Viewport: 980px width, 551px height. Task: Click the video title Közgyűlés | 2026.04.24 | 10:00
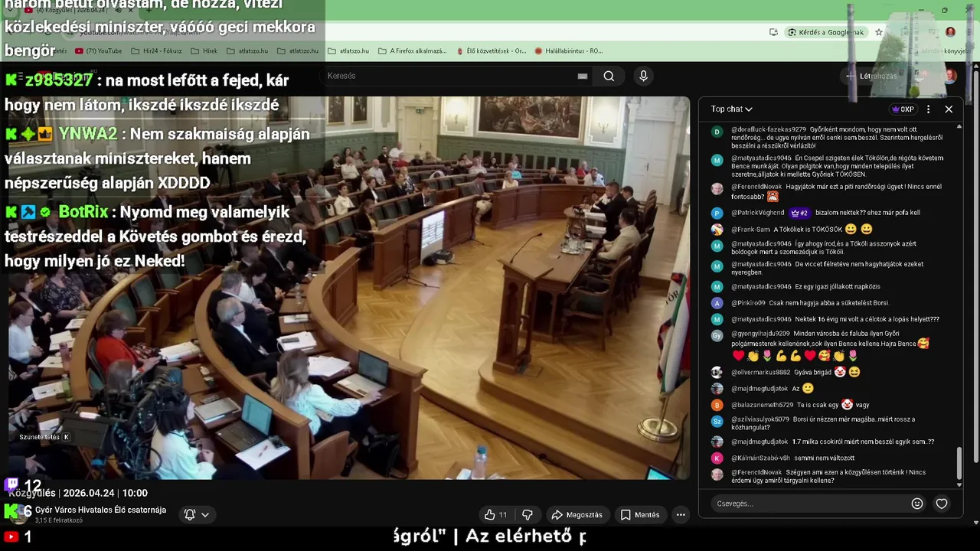[77, 493]
